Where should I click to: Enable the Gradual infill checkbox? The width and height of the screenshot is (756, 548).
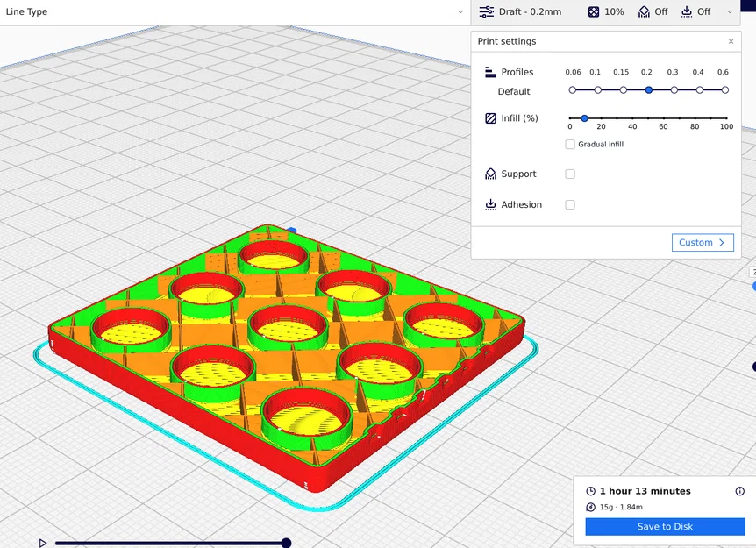[570, 144]
